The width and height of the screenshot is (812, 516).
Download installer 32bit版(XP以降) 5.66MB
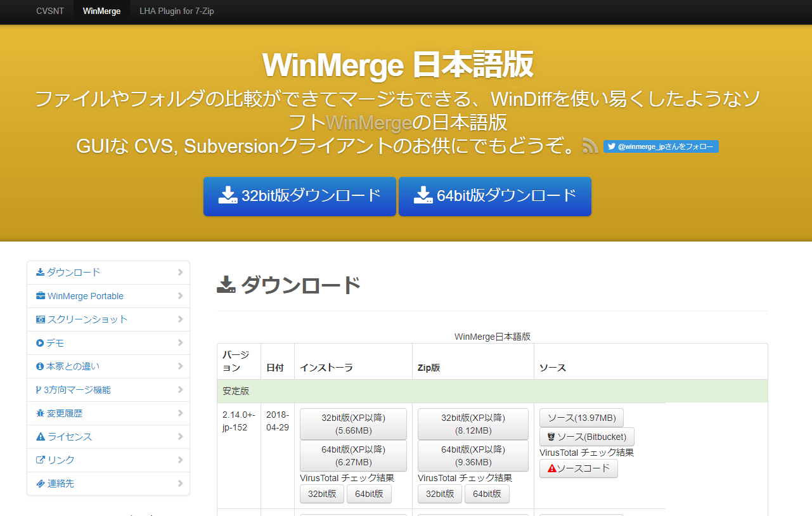(353, 424)
